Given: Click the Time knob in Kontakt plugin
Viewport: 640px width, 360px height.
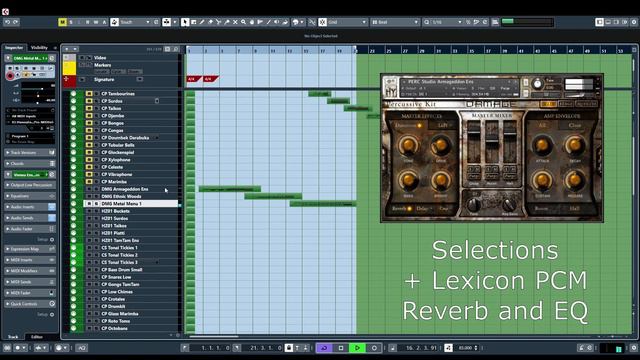Looking at the screenshot, I should [474, 204].
